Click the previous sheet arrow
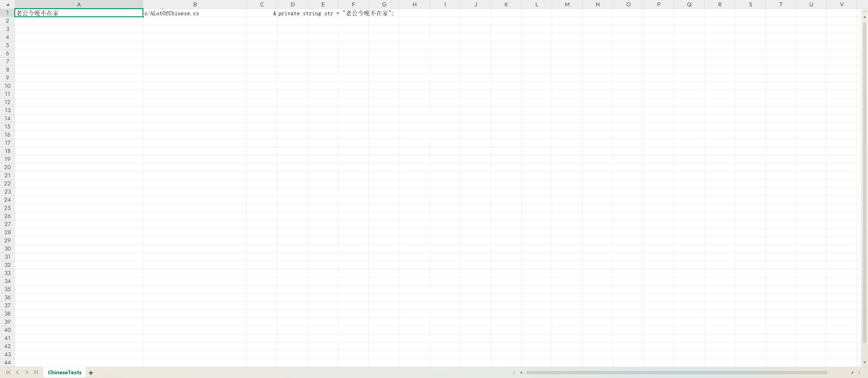The image size is (868, 378). pyautogui.click(x=18, y=372)
